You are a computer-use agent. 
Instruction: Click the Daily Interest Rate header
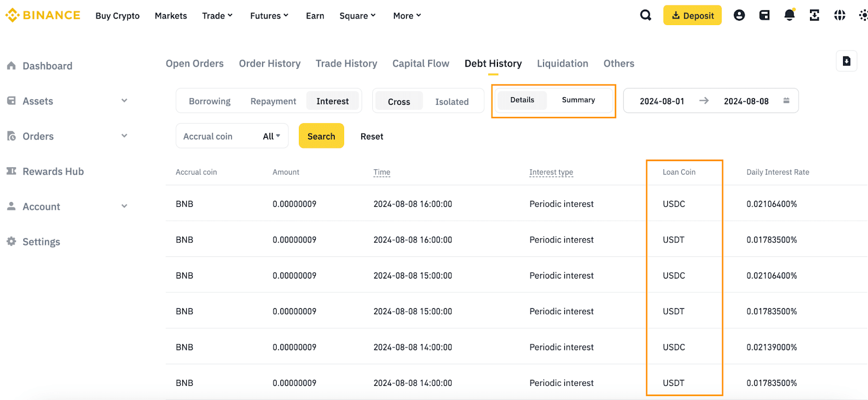click(777, 172)
